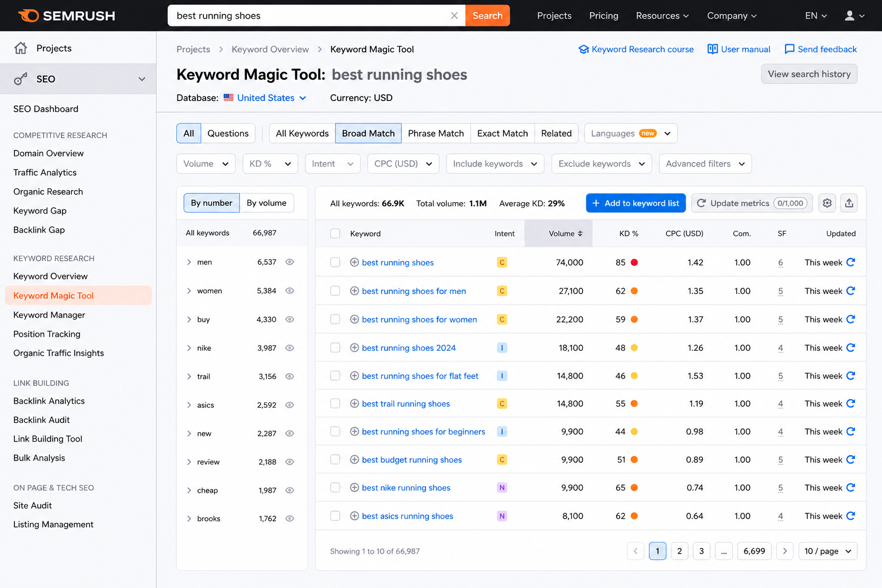882x588 pixels.
Task: Click the Semrush logo
Action: point(67,16)
